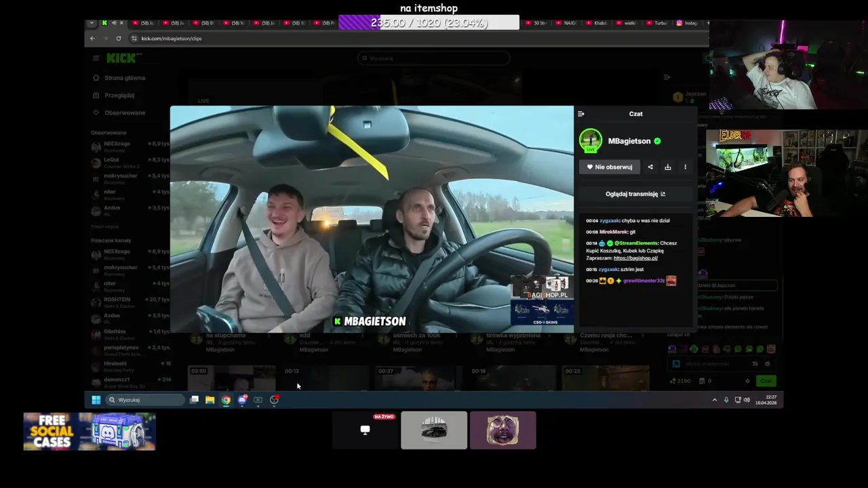
Task: Switch to the Instagram browser tab
Action: point(687,23)
